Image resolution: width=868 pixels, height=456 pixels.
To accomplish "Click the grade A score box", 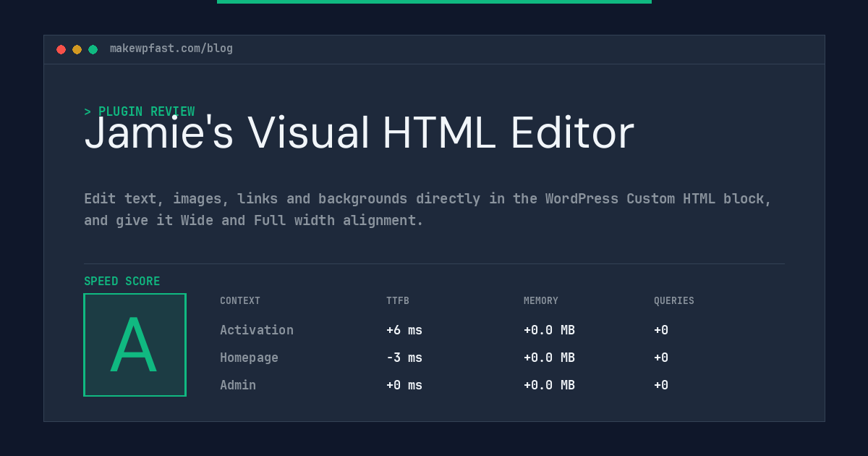I will pyautogui.click(x=135, y=345).
